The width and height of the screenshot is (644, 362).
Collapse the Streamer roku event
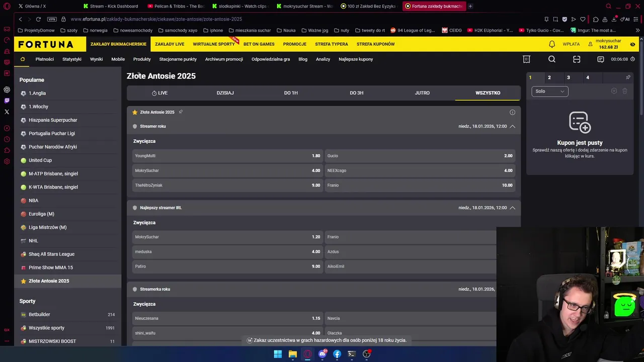click(512, 126)
